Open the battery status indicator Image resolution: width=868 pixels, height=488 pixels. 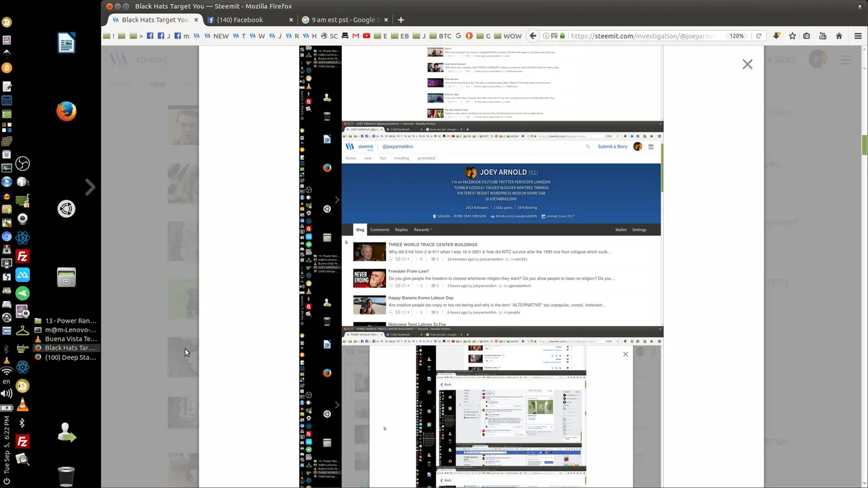click(7, 408)
